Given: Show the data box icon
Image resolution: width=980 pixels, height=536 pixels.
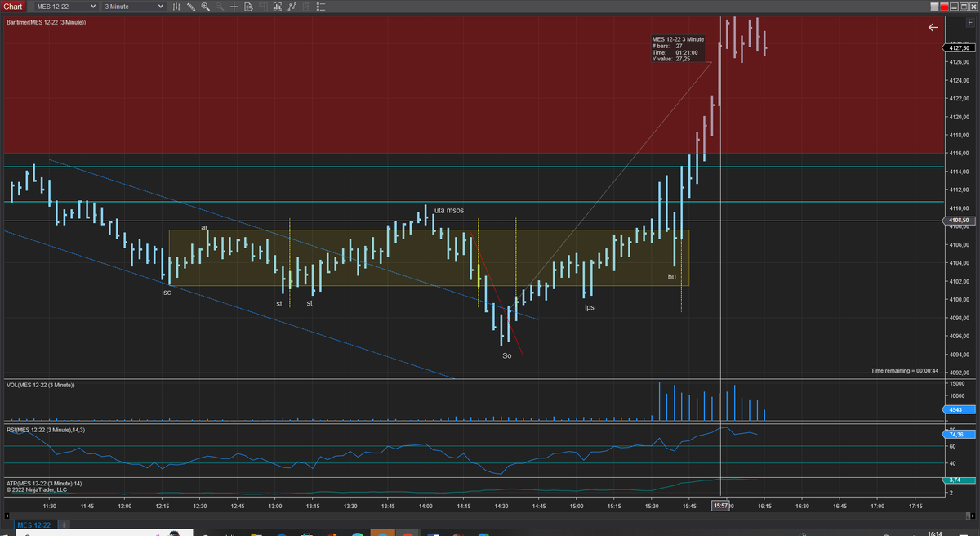Looking at the screenshot, I should [x=248, y=7].
